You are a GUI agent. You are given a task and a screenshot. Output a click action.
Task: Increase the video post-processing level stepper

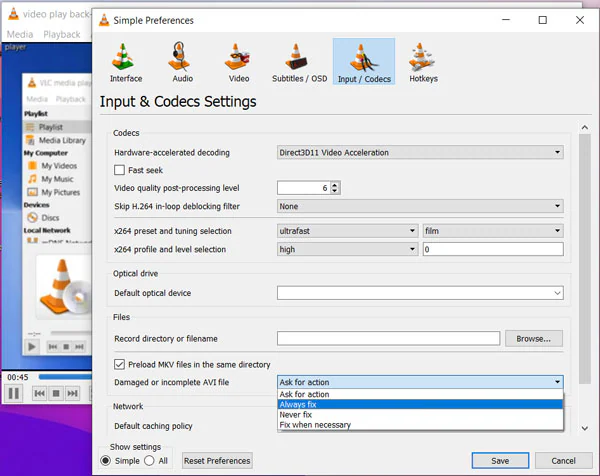tap(335, 185)
